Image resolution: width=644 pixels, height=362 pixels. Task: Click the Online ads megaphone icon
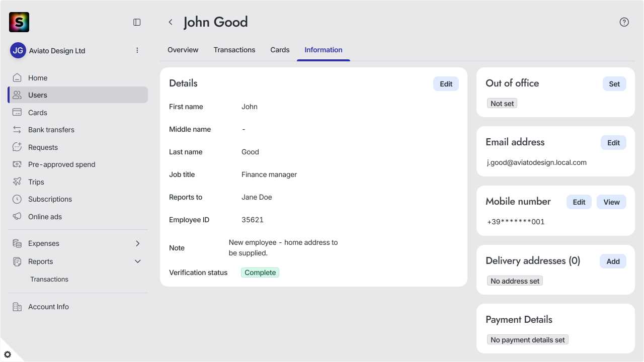[x=17, y=217]
